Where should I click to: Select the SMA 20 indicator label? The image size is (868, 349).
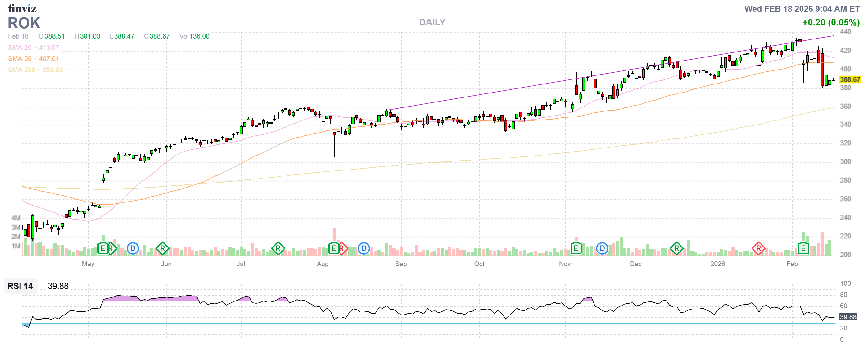(20, 48)
